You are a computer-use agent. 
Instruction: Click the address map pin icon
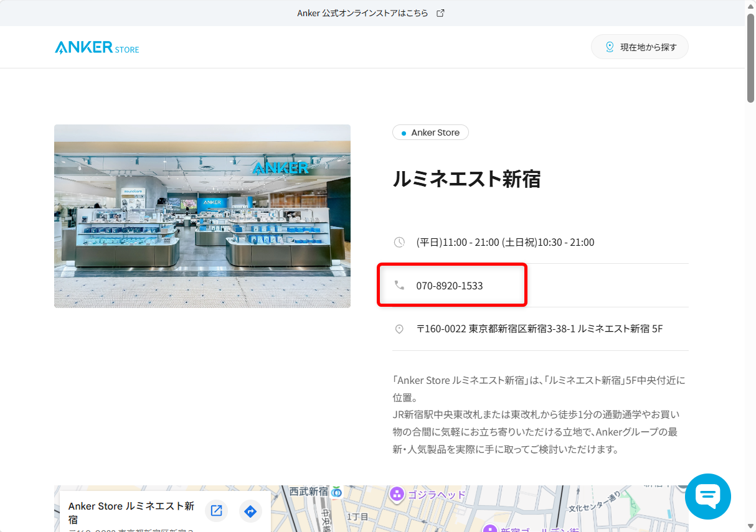[399, 329]
